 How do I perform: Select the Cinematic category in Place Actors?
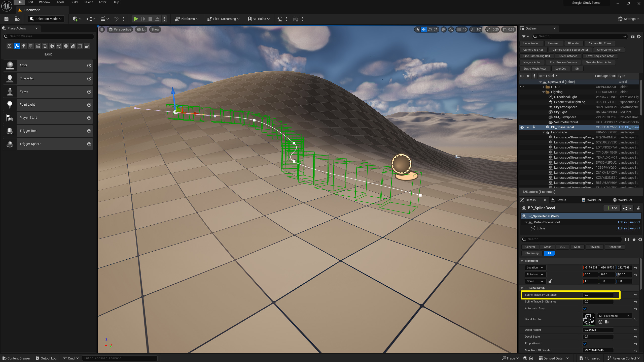[x=38, y=46]
